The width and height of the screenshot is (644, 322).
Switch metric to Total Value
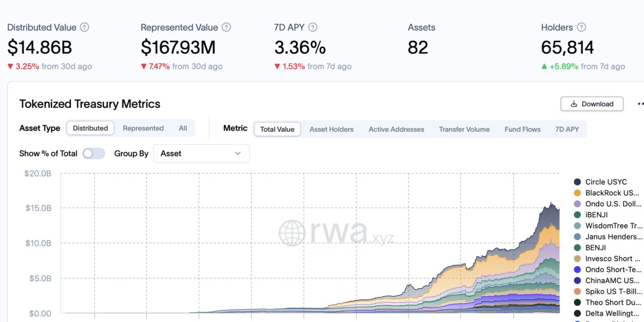pyautogui.click(x=277, y=129)
